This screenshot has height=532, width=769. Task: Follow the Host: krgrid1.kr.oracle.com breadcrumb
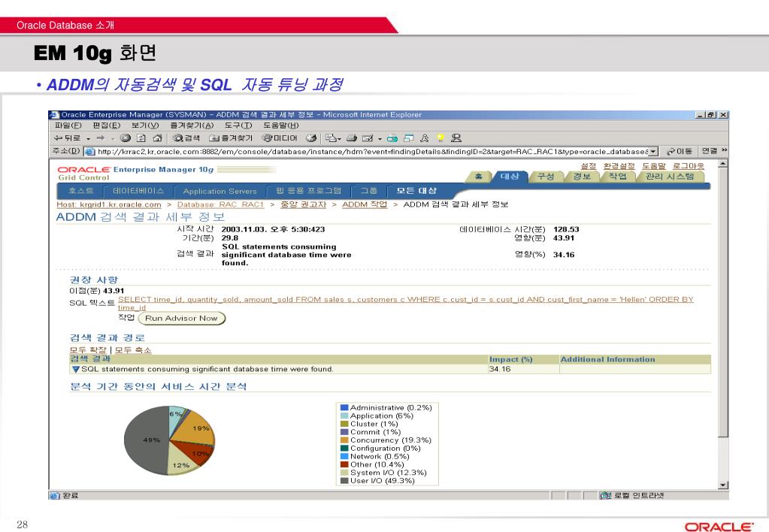109,204
